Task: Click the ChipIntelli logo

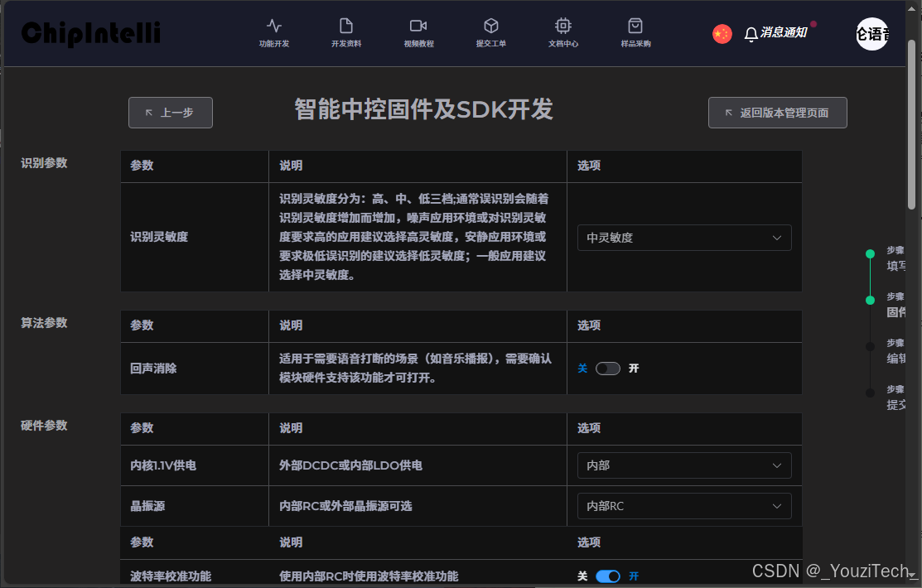Action: (89, 33)
